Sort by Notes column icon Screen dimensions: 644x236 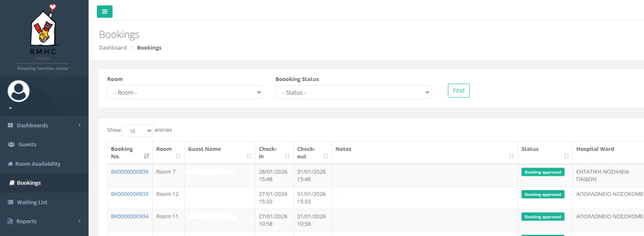click(512, 156)
